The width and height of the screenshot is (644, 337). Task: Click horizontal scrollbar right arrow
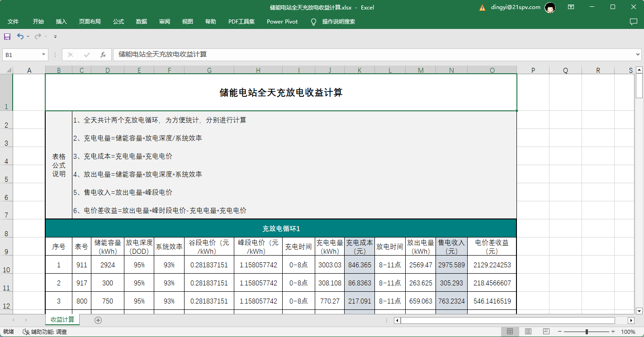pyautogui.click(x=631, y=320)
